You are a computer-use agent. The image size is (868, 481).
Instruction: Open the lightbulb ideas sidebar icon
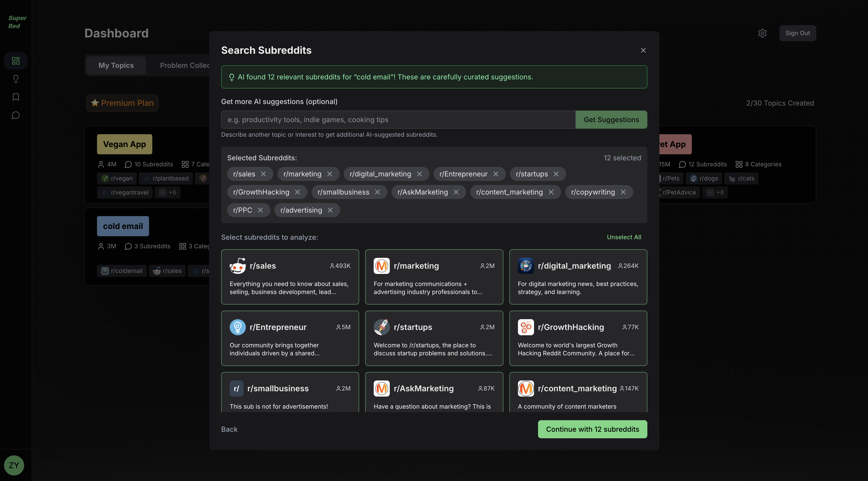pos(16,79)
